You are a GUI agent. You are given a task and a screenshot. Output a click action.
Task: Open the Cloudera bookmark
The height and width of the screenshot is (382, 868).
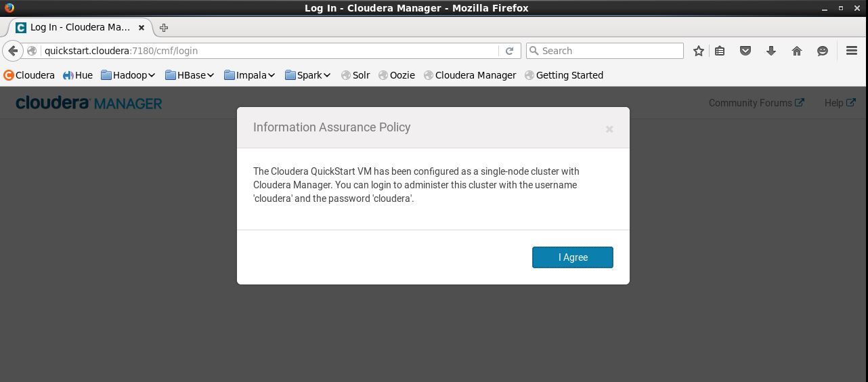point(29,75)
